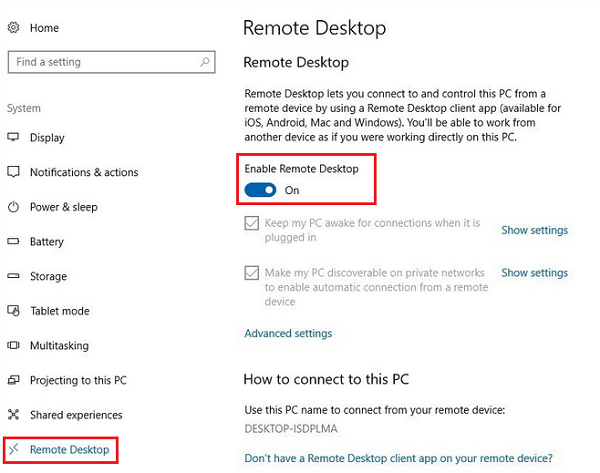The width and height of the screenshot is (600, 473).
Task: Click the Notifications & actions icon
Action: click(13, 172)
